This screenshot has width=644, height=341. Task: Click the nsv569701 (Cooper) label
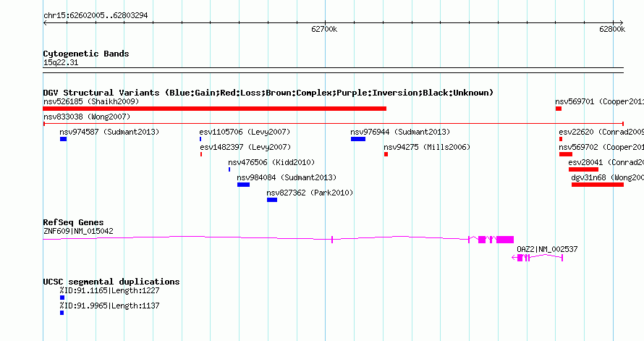[x=600, y=101]
